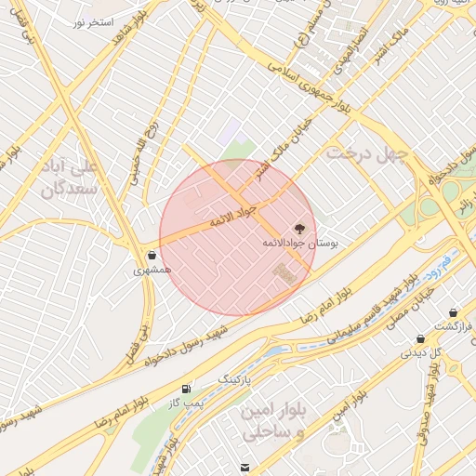Screen dimensions: 476x476
Task: Select the پارکینگ (parking) label
Action: pos(234,379)
